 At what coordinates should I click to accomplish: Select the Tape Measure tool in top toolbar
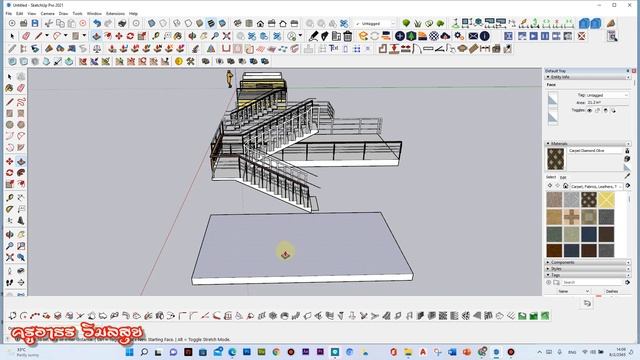156,36
